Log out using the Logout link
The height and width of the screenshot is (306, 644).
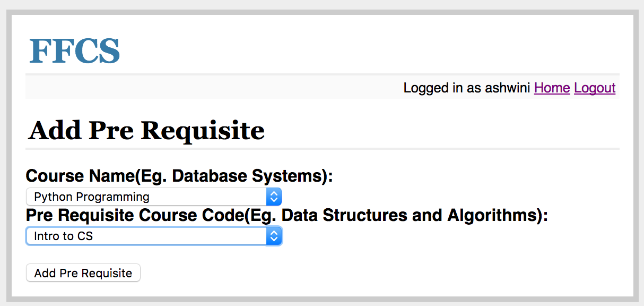point(595,88)
